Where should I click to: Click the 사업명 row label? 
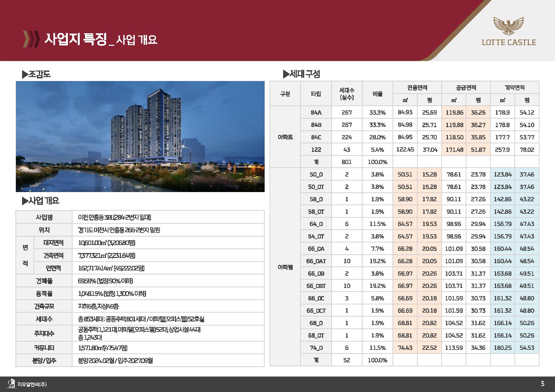[44, 217]
